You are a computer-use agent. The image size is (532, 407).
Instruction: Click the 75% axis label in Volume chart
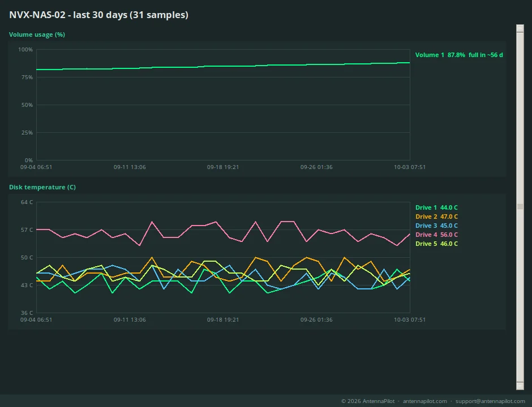[27, 77]
